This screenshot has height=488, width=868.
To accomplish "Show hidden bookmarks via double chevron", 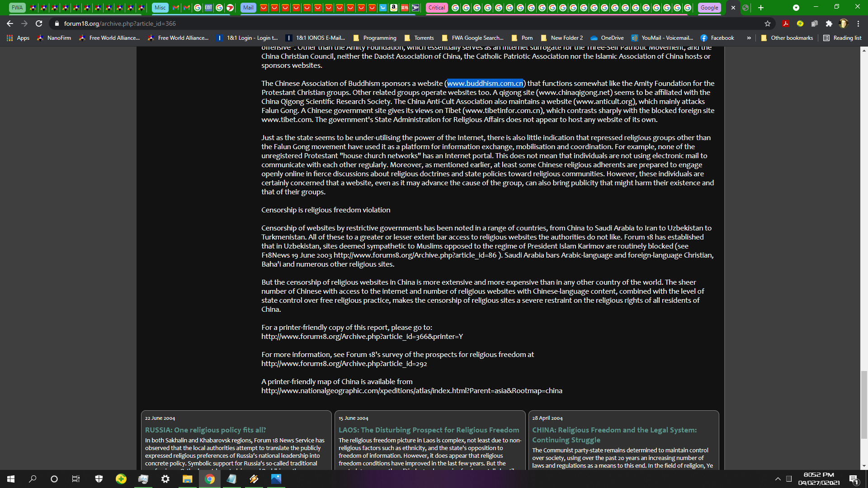I will coord(749,38).
